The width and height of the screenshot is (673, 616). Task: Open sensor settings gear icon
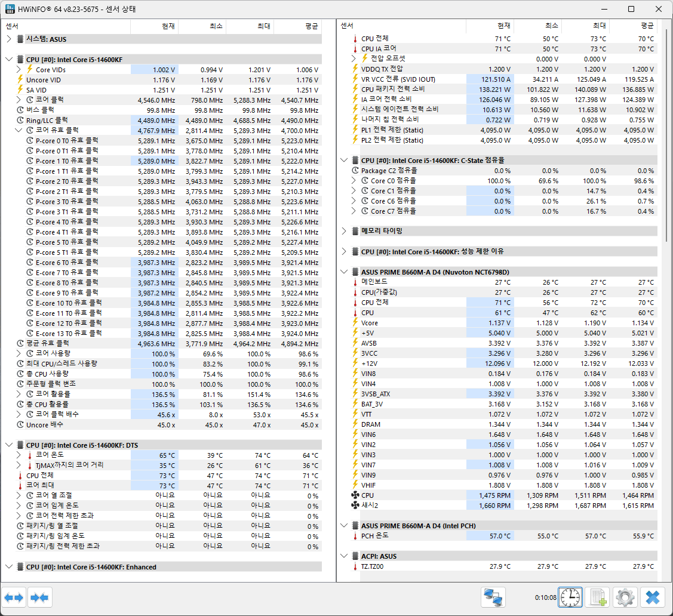[625, 597]
